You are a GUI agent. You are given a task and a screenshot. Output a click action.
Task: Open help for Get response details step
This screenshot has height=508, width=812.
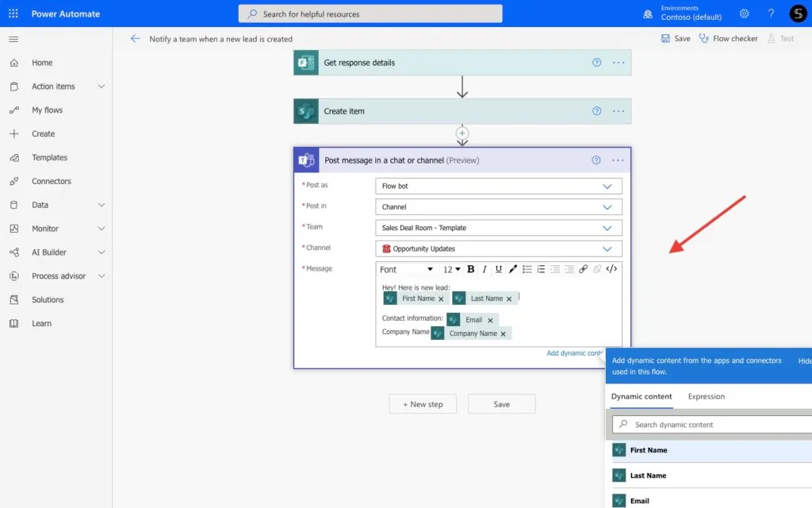pos(596,62)
